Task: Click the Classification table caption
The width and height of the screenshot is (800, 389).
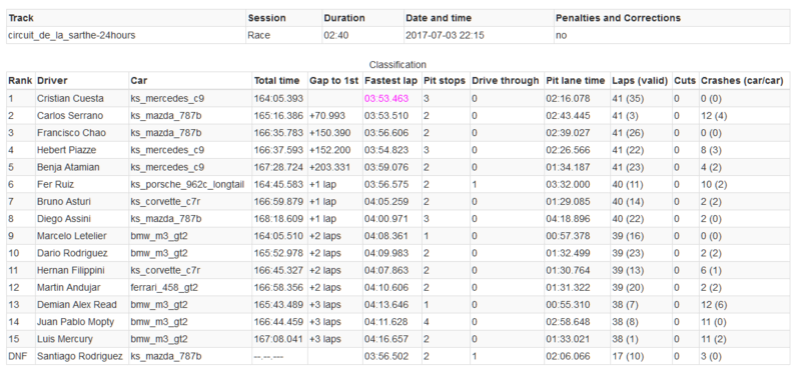Action: (x=397, y=65)
